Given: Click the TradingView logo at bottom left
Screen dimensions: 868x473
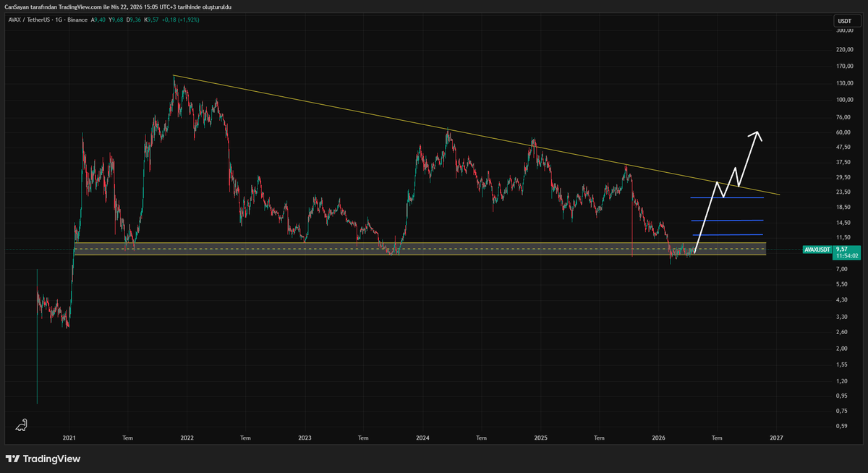Looking at the screenshot, I should [43, 459].
